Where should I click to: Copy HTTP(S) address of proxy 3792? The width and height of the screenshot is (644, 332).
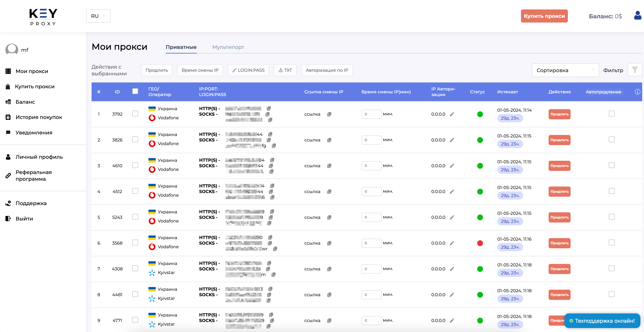tap(269, 108)
